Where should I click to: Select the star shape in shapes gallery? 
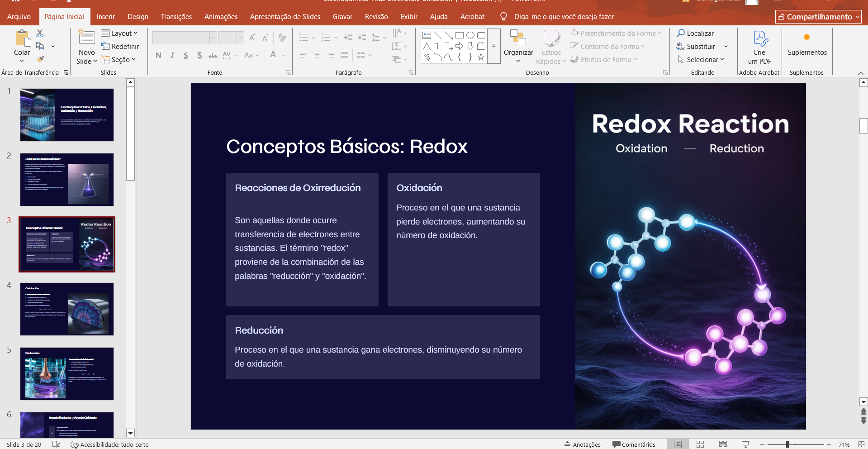pos(481,57)
